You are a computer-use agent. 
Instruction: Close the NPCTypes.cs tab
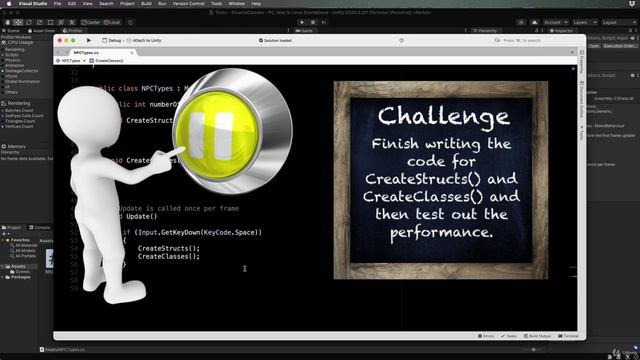coord(132,53)
